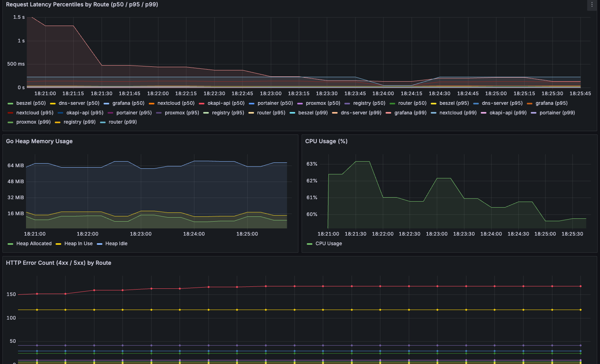
Task: Click the last red data point in the error chart
Action: (x=580, y=286)
